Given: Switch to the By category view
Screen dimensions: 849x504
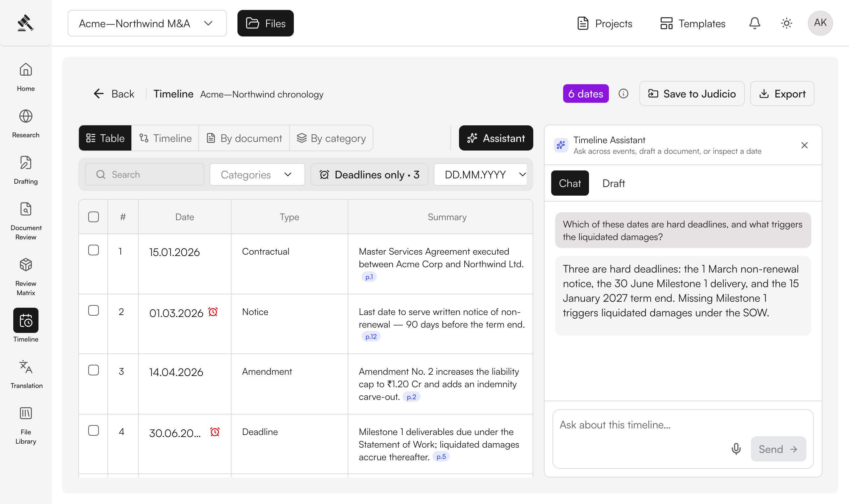Looking at the screenshot, I should point(331,138).
